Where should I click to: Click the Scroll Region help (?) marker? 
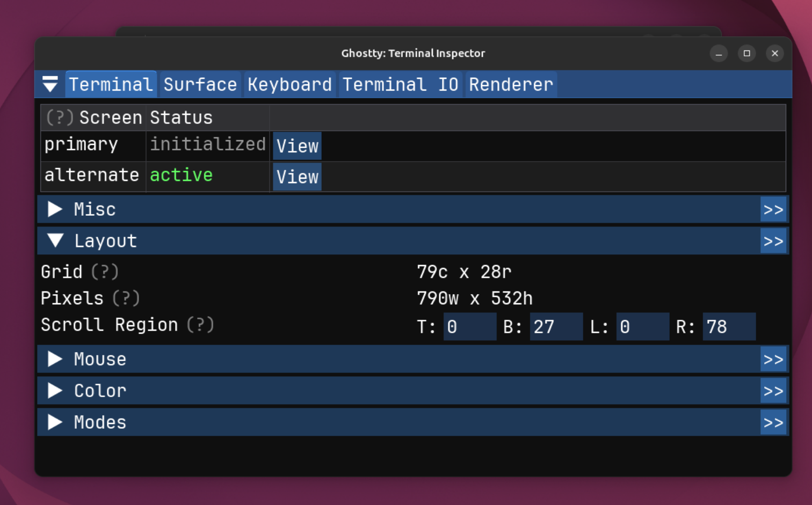tap(200, 325)
